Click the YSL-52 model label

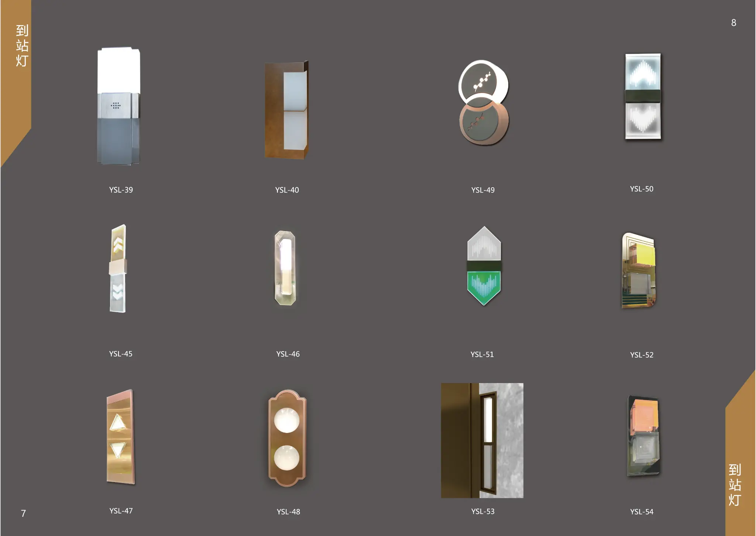(642, 355)
